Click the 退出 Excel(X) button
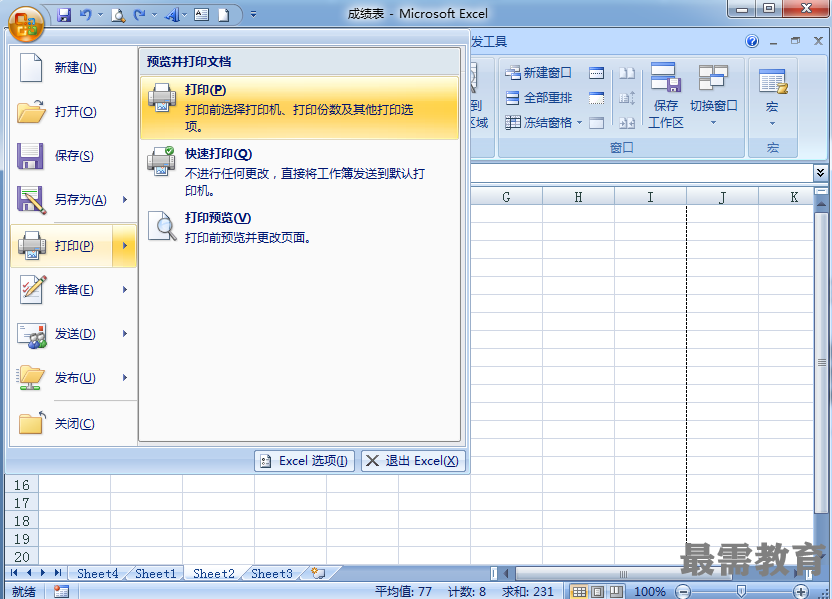 pos(413,461)
